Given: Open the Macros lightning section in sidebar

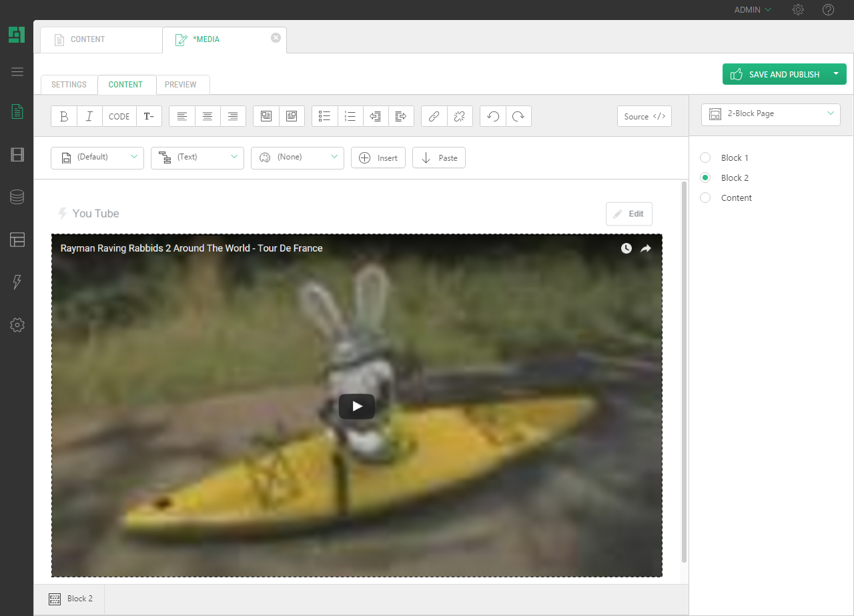Looking at the screenshot, I should pos(17,282).
